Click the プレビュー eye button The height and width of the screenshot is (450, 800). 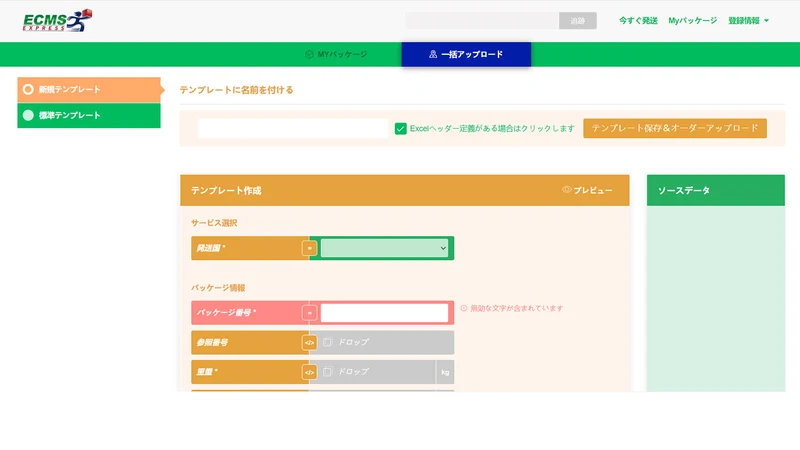[x=587, y=190]
